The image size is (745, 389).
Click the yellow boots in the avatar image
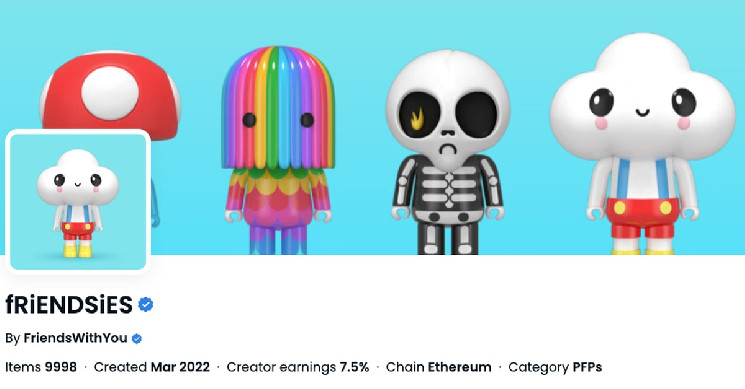tap(77, 250)
